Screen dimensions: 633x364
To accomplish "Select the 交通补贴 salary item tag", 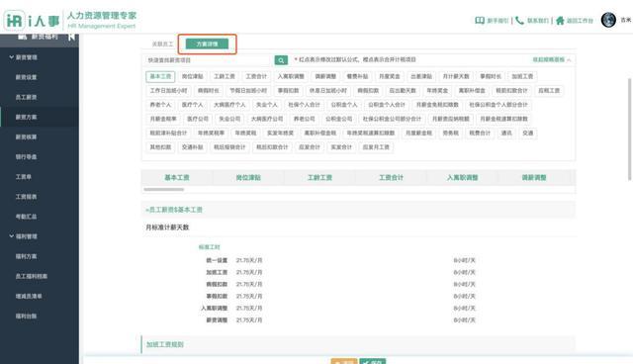I will (x=193, y=147).
